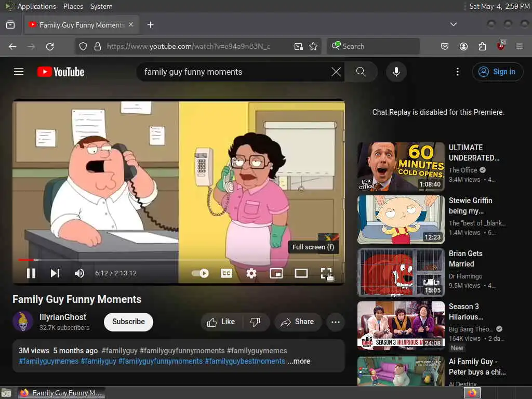Focus the YouTube search field
The height and width of the screenshot is (399, 532).
pos(236,72)
